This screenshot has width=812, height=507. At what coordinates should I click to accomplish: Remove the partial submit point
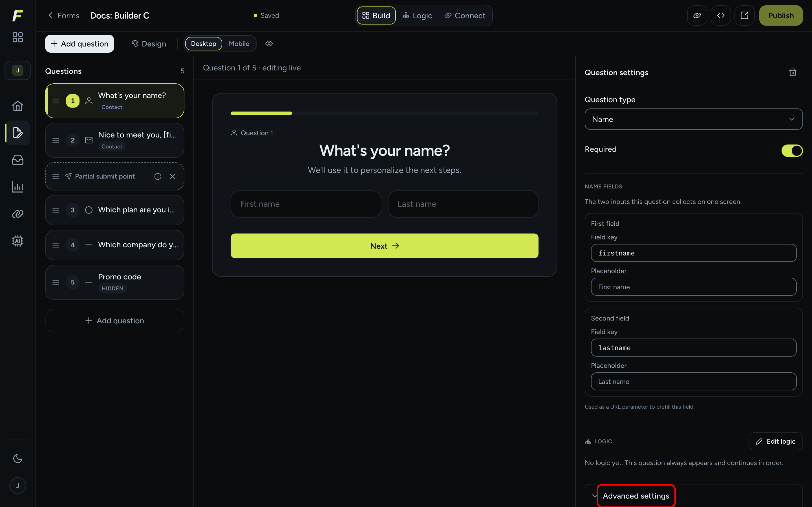click(173, 176)
